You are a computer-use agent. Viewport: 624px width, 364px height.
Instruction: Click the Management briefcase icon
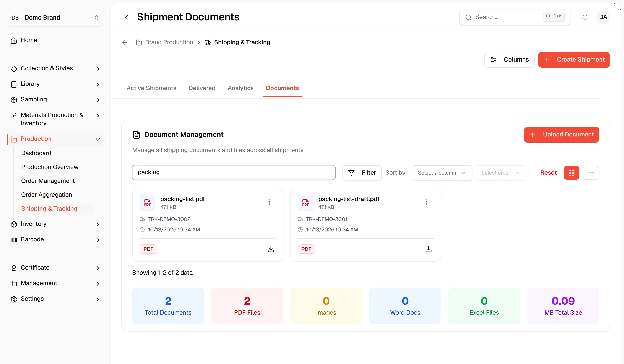(14, 284)
